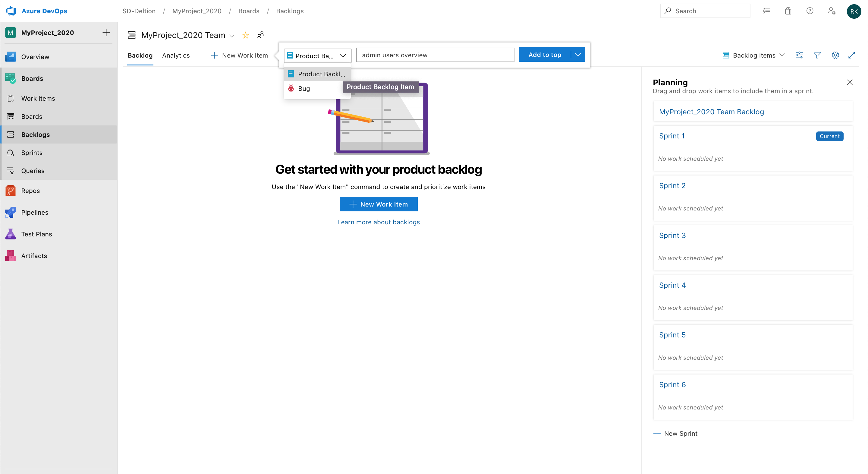Click the New Sprint button
Screen dimensions: 868x474
pos(675,433)
